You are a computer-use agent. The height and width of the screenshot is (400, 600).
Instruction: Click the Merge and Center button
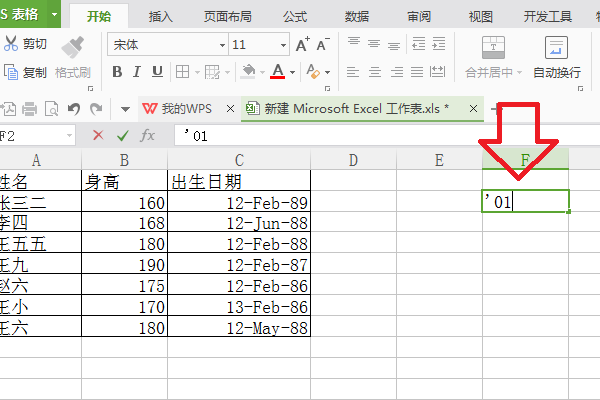click(493, 57)
